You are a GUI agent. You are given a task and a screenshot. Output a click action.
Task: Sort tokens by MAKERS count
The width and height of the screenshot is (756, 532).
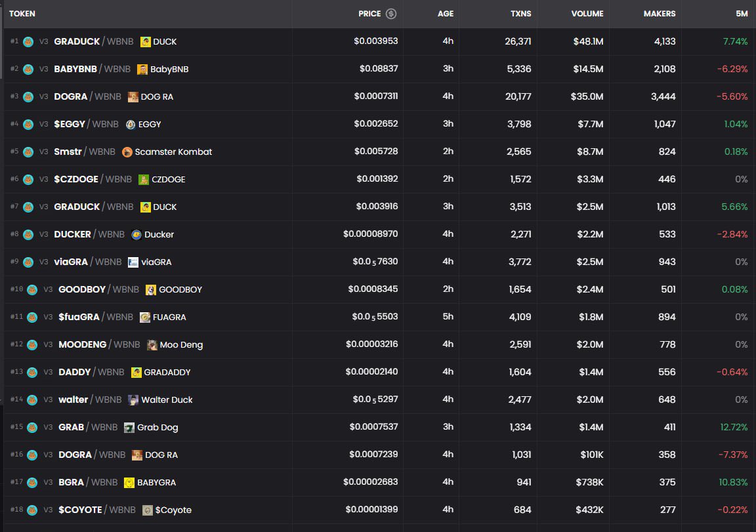coord(660,13)
